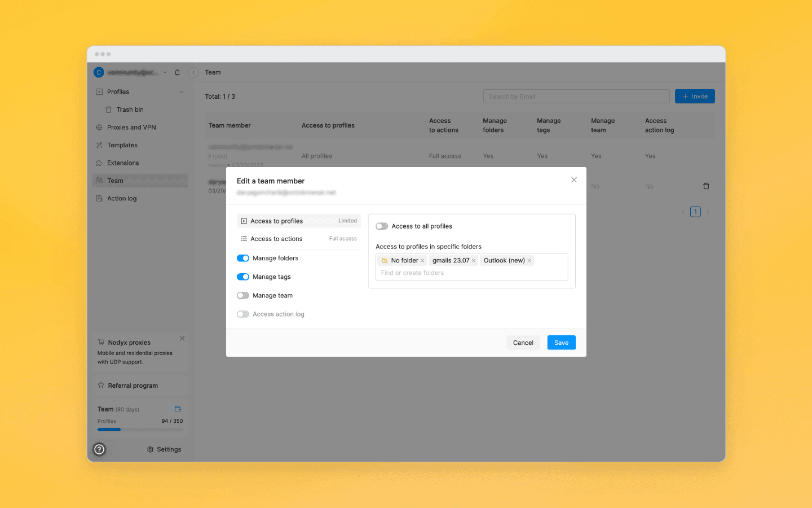Remove the Outlook (new) folder tag
Viewport: 812px width, 508px height.
pyautogui.click(x=529, y=261)
